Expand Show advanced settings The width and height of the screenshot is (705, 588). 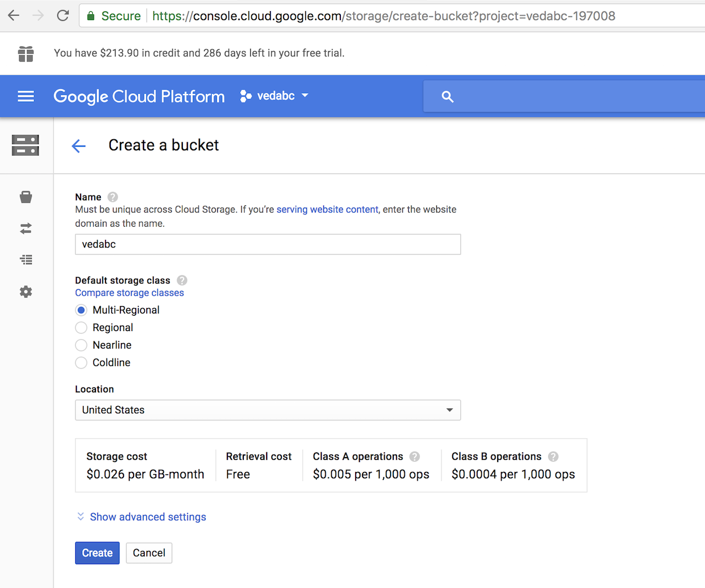click(x=142, y=517)
